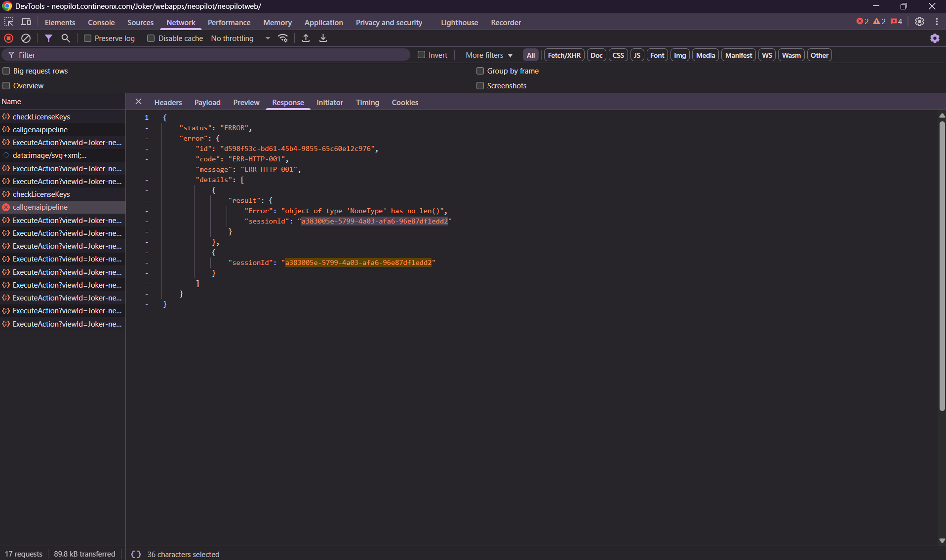Click the stop recording network log icon

pyautogui.click(x=9, y=38)
